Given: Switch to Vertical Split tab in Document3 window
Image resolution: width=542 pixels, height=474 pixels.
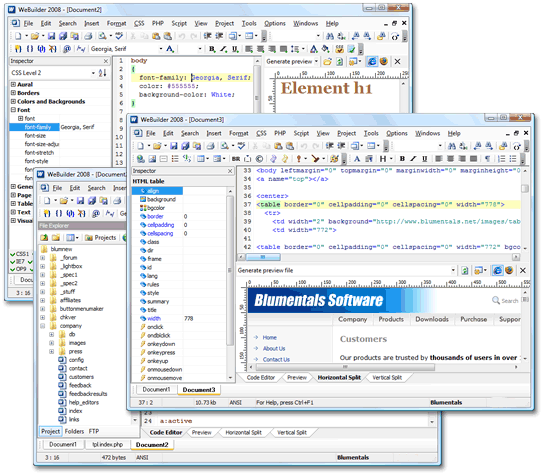Looking at the screenshot, I should tap(387, 378).
